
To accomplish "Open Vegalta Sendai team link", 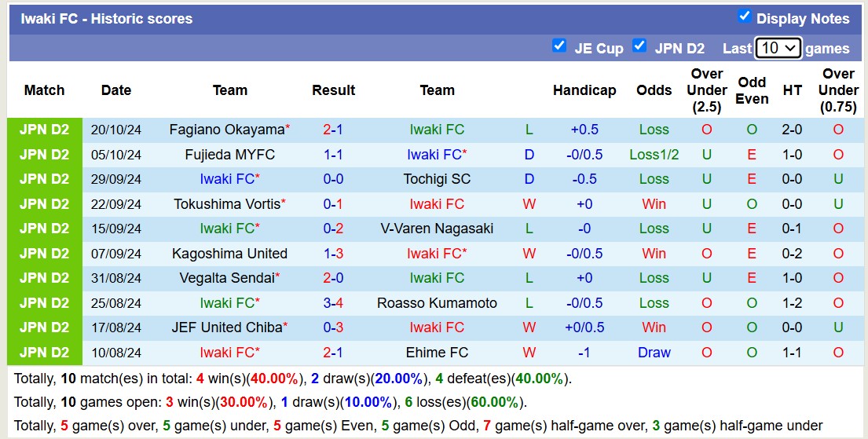I will pyautogui.click(x=227, y=278).
